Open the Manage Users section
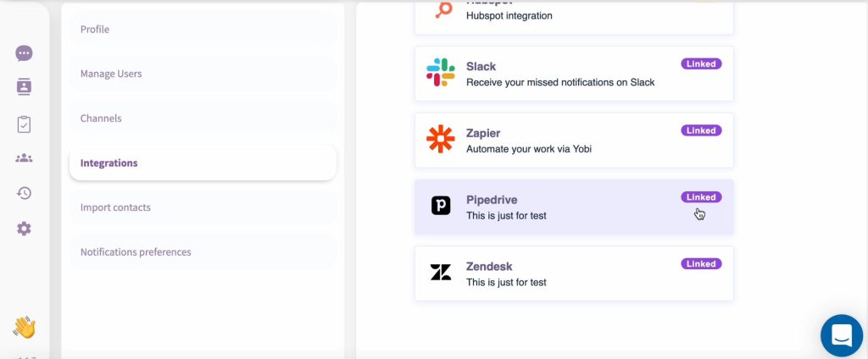 [x=203, y=74]
